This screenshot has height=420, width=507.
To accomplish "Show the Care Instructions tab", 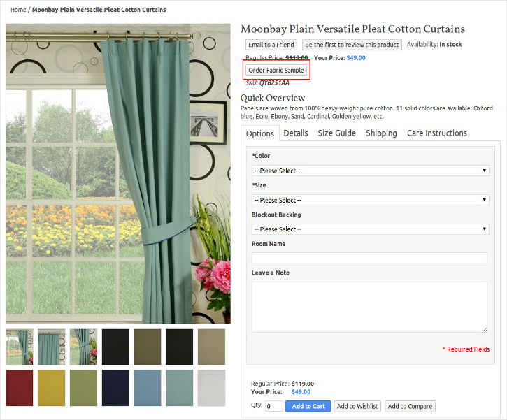I will (437, 133).
